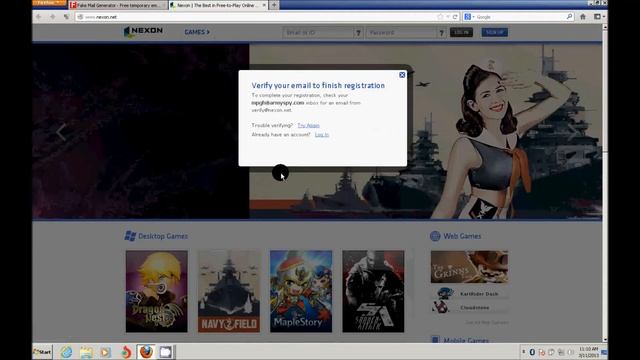This screenshot has width=640, height=360.
Task: Switch to the Fake Mail Generator tab
Action: [118, 5]
